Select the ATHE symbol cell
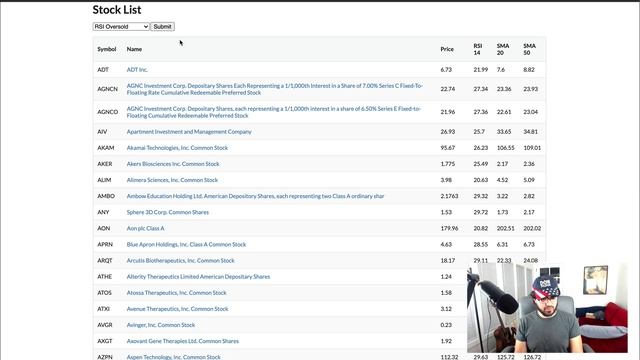The height and width of the screenshot is (360, 640). pyautogui.click(x=104, y=277)
